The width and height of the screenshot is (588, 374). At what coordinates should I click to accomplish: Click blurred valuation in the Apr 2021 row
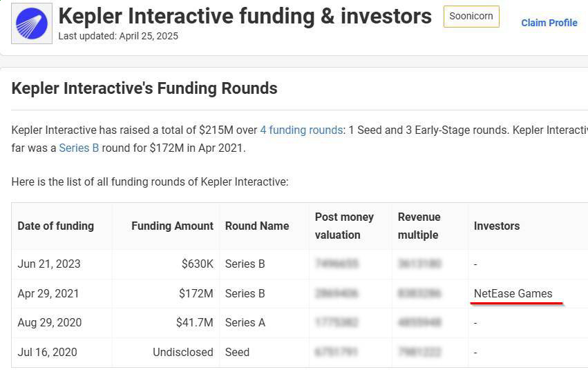[x=336, y=293]
